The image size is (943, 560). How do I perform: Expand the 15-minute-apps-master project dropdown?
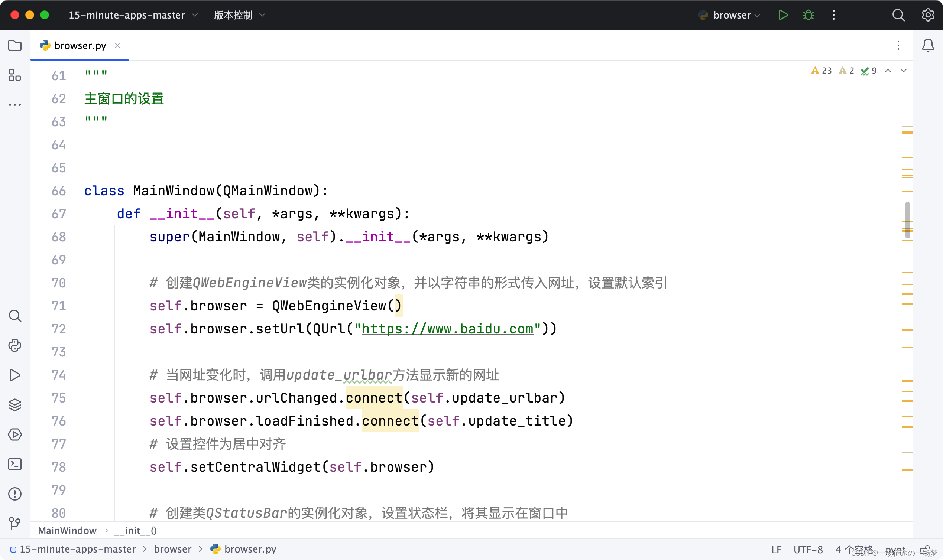[133, 15]
